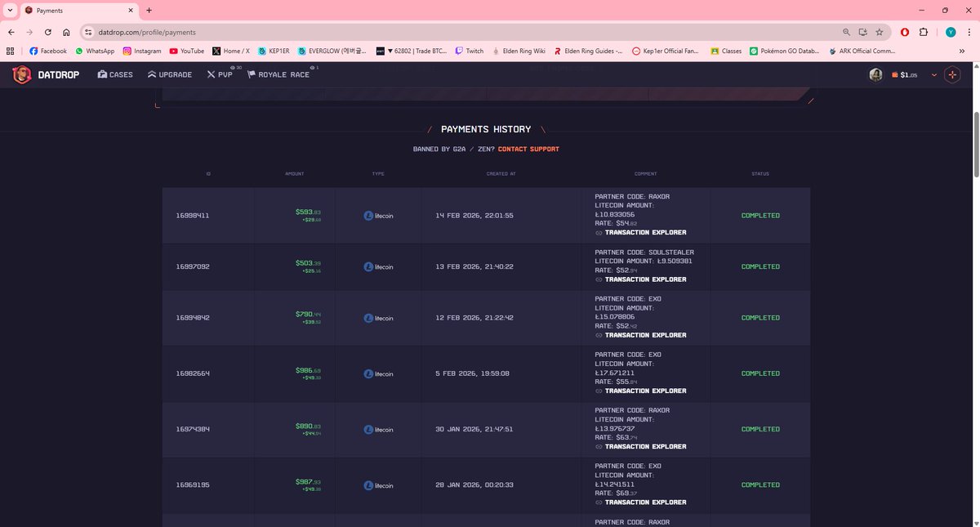Screen dimensions: 980x527
Task: Bookmark this page with star icon
Action: 879,32
